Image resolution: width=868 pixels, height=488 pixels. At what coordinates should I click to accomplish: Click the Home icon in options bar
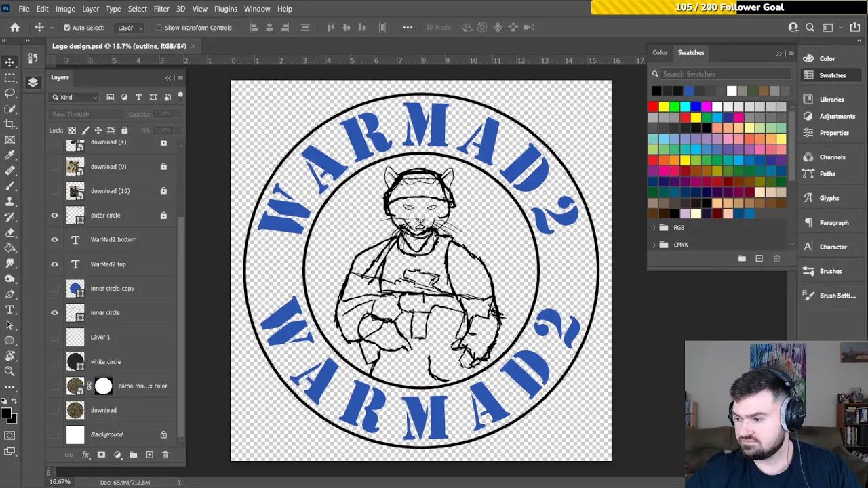click(x=15, y=28)
